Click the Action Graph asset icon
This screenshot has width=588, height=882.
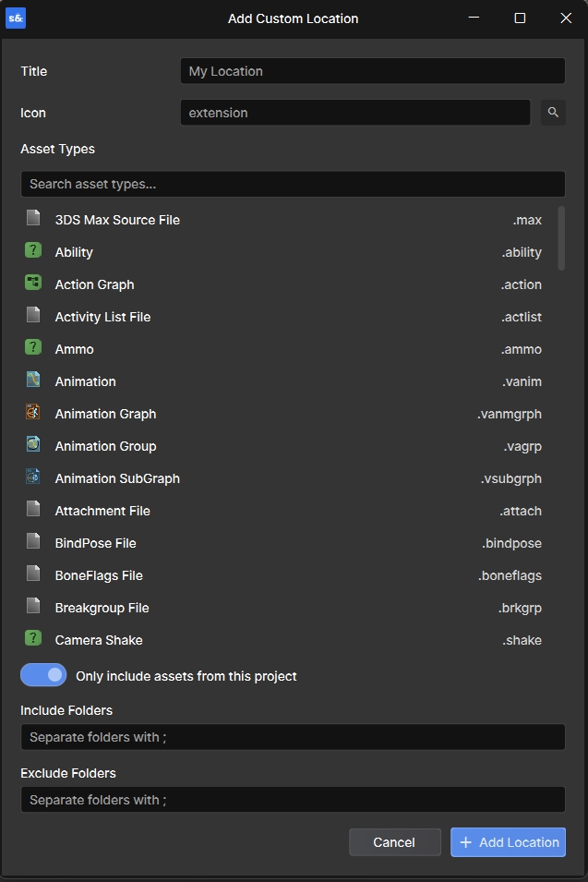[33, 284]
